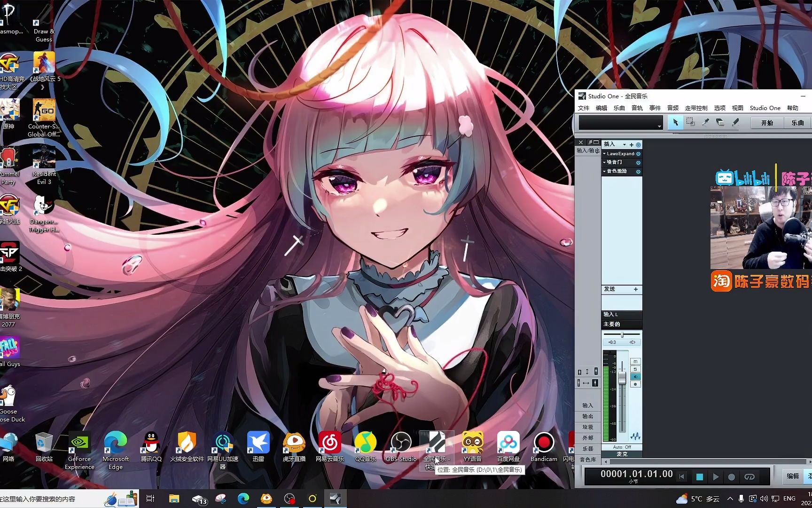Bypass 噪音门 insert power button

coord(638,162)
